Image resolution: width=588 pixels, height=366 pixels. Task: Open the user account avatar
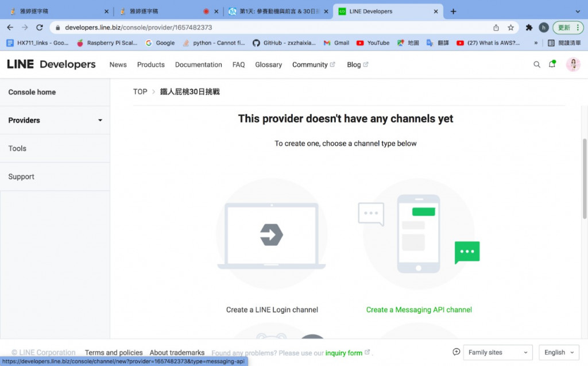pos(573,64)
